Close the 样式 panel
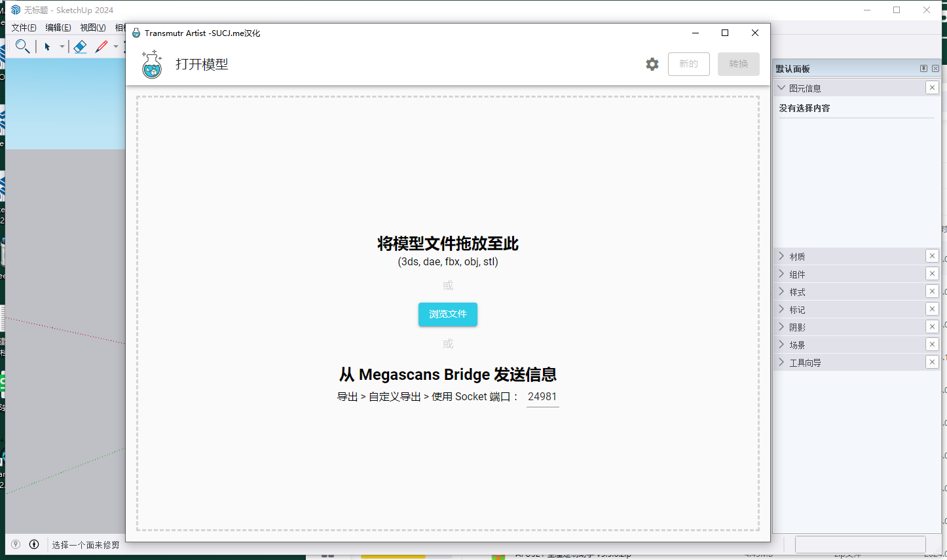The image size is (947, 560). click(932, 291)
